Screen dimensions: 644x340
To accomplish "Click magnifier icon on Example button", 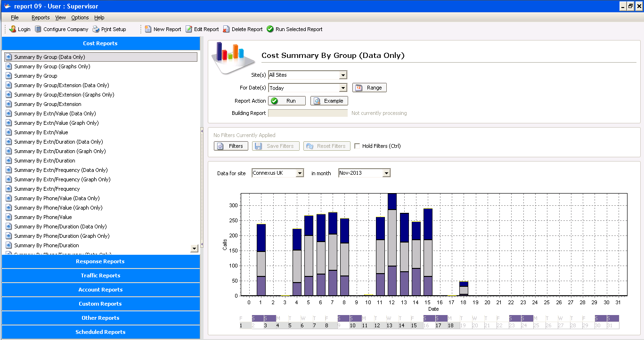I will 317,101.
